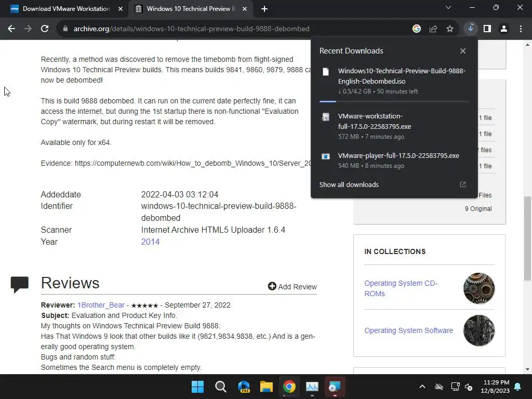Screen dimensions: 532x399
Task: Click the Addeddate value 2022-04-03 03:12:04
Action: pyautogui.click(x=179, y=194)
